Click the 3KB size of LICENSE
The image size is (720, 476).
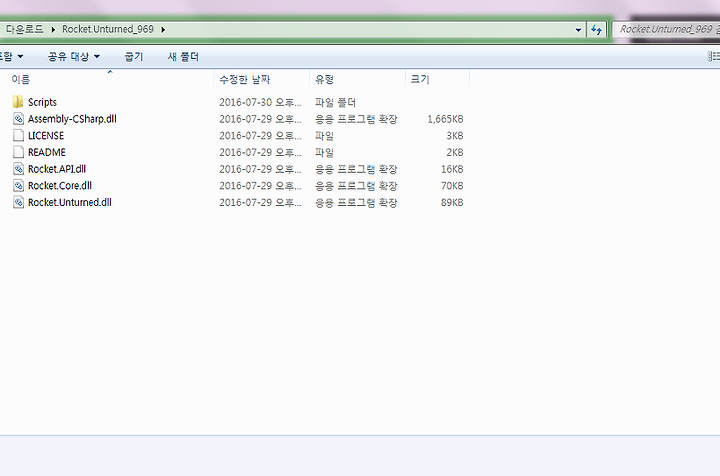pos(455,135)
